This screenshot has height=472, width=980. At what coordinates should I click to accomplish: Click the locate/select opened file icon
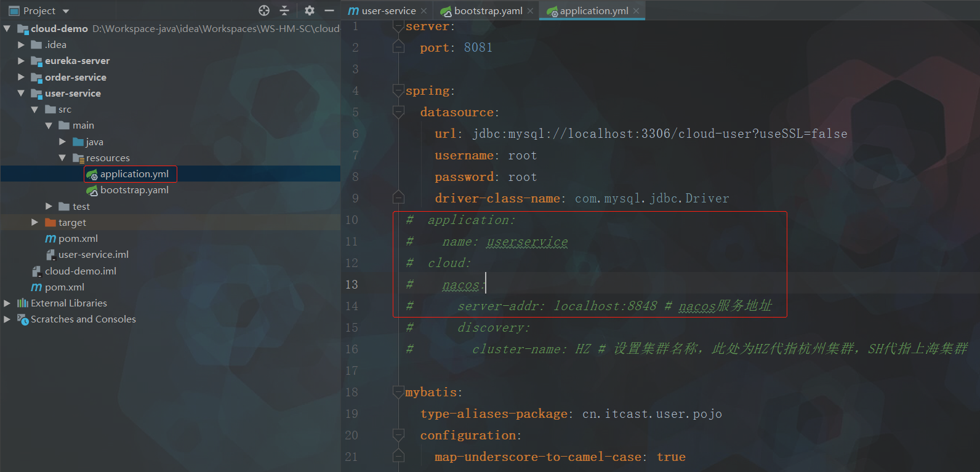pyautogui.click(x=264, y=10)
